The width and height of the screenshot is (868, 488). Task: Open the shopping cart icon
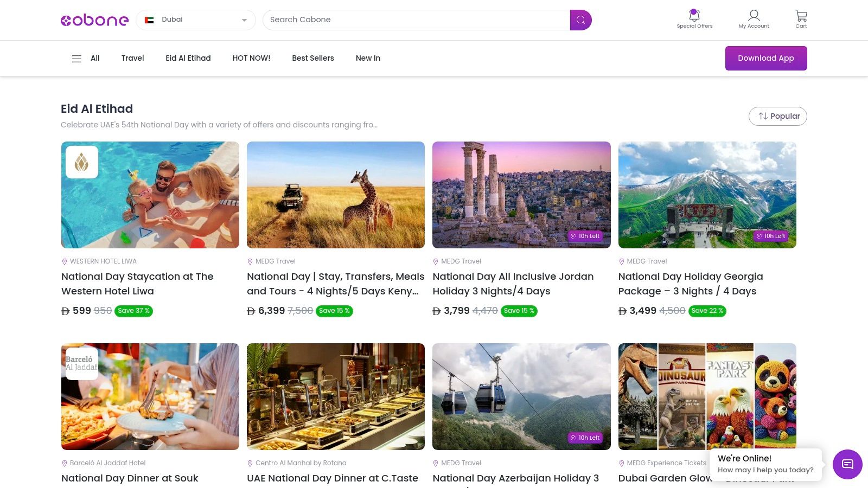point(801,15)
